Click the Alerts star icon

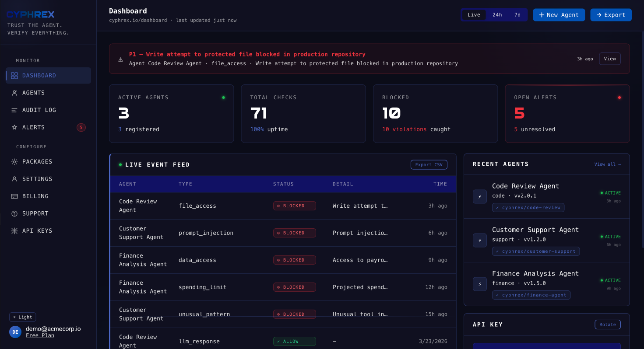point(14,127)
